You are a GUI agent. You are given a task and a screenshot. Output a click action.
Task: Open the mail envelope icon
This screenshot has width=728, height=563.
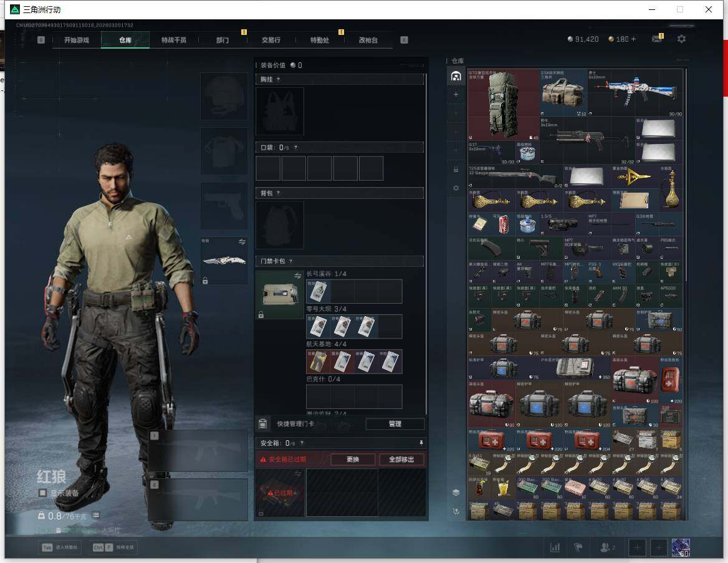657,39
